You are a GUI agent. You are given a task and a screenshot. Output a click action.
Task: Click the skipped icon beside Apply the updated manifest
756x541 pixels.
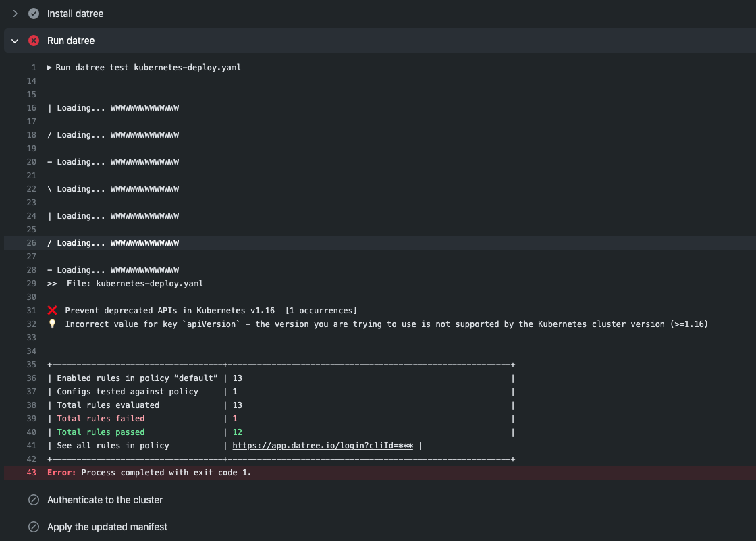[34, 527]
